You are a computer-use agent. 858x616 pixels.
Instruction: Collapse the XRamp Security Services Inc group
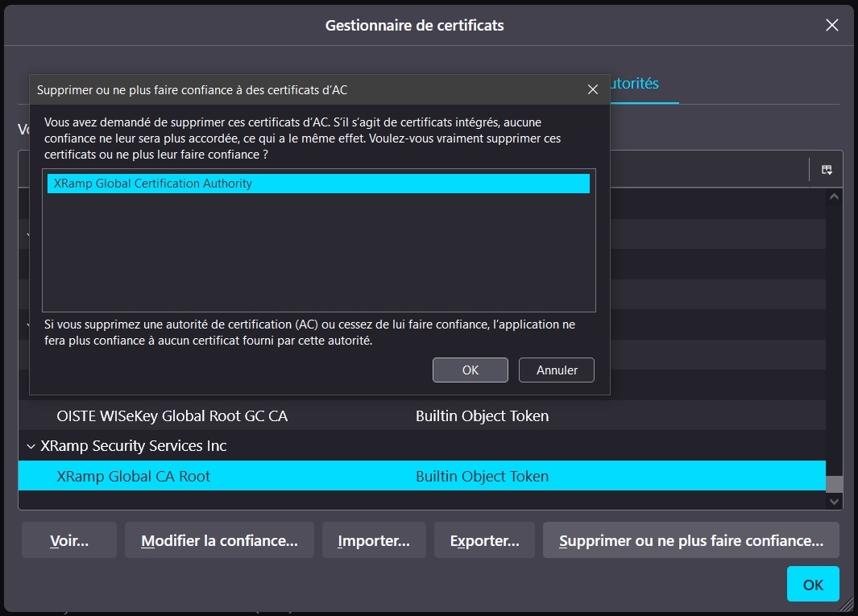(31, 446)
